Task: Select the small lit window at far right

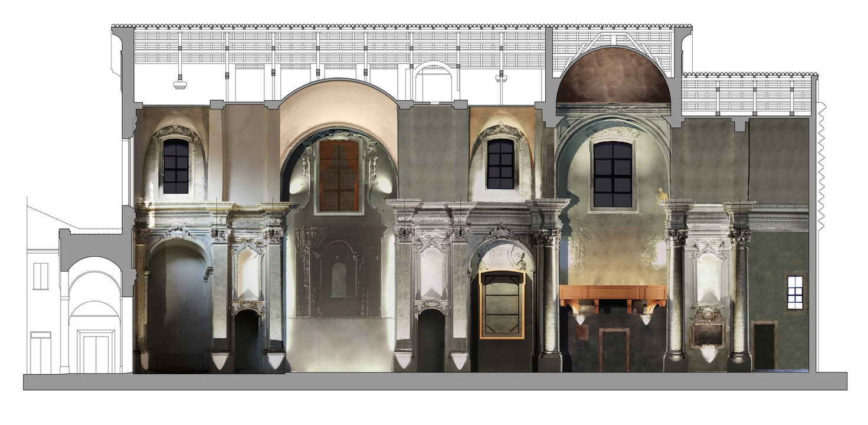Action: coord(795,292)
